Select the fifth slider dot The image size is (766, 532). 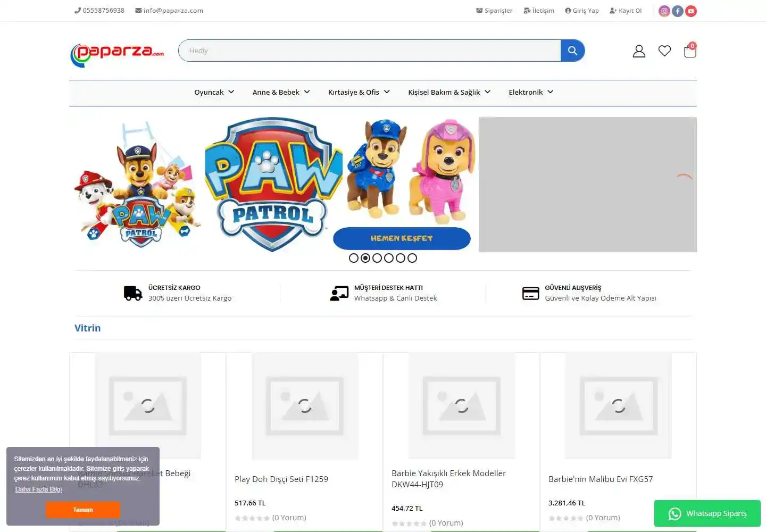pos(401,258)
